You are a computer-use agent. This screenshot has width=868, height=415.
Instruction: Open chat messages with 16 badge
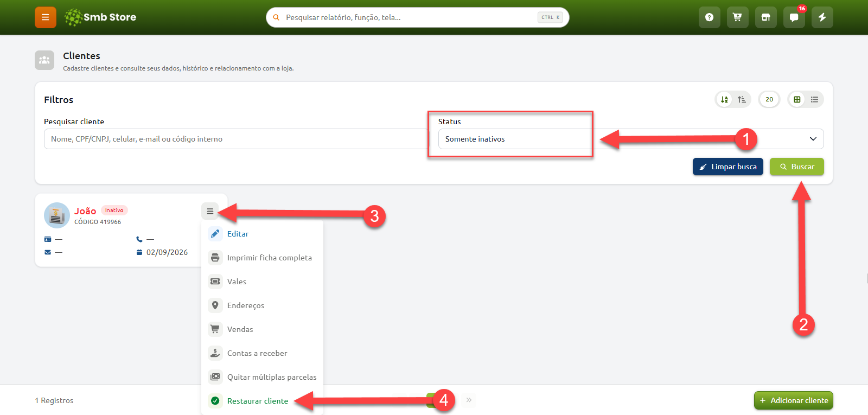[x=794, y=17]
